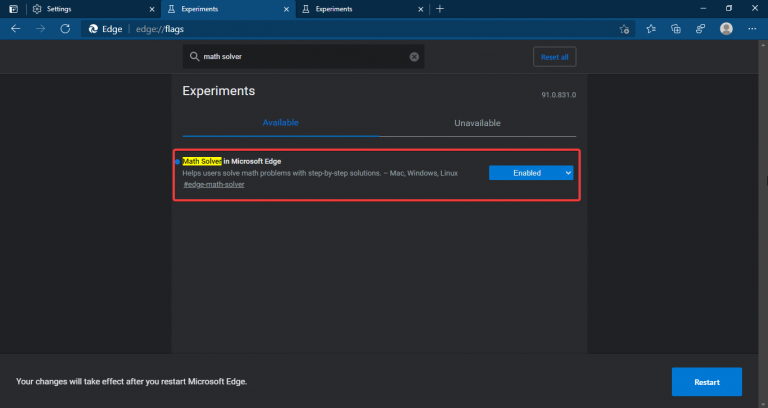Click the forward navigation arrow

40,29
